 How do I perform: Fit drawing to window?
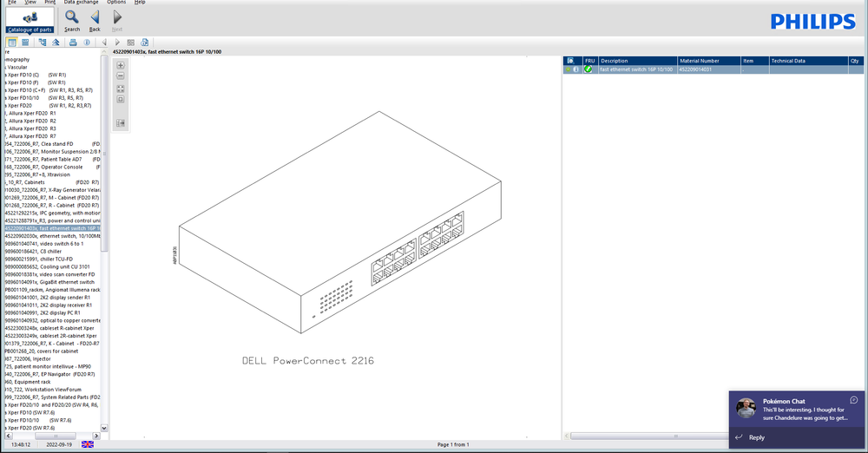(x=121, y=88)
